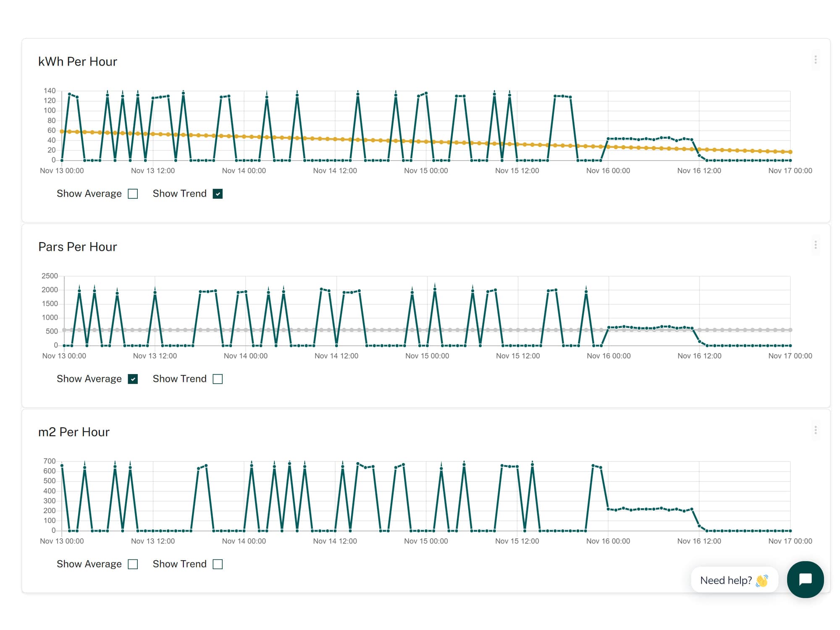Click the Pars Per Hour chart title
840x630 pixels.
(x=78, y=247)
